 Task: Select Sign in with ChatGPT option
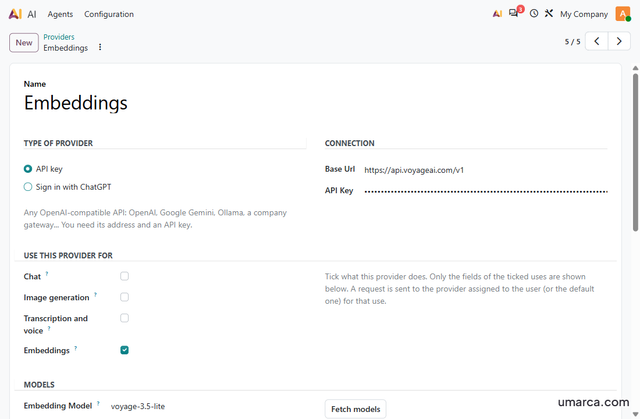(x=28, y=187)
